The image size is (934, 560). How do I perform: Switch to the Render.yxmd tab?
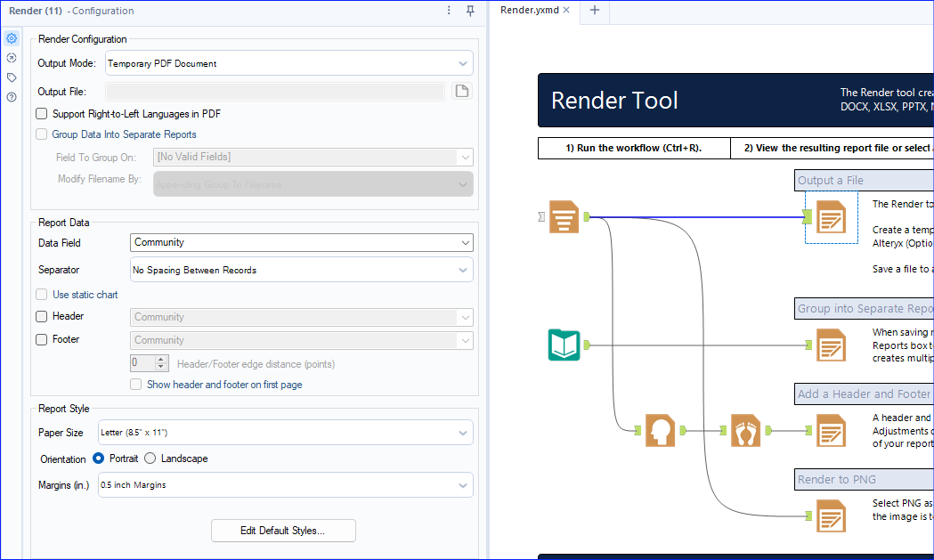pos(530,11)
